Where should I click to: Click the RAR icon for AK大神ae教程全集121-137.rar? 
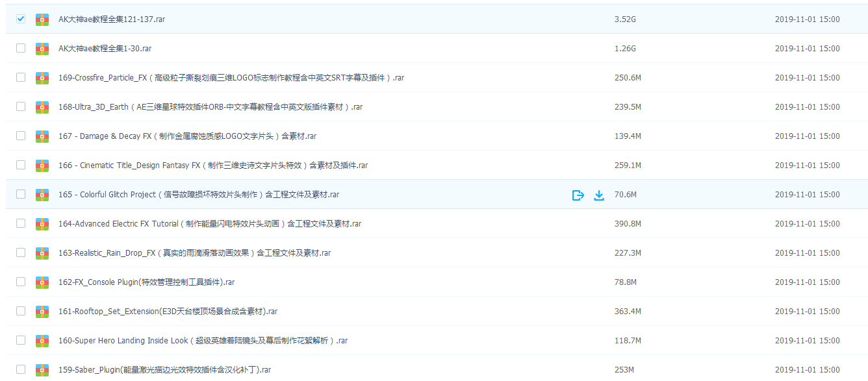click(x=42, y=19)
